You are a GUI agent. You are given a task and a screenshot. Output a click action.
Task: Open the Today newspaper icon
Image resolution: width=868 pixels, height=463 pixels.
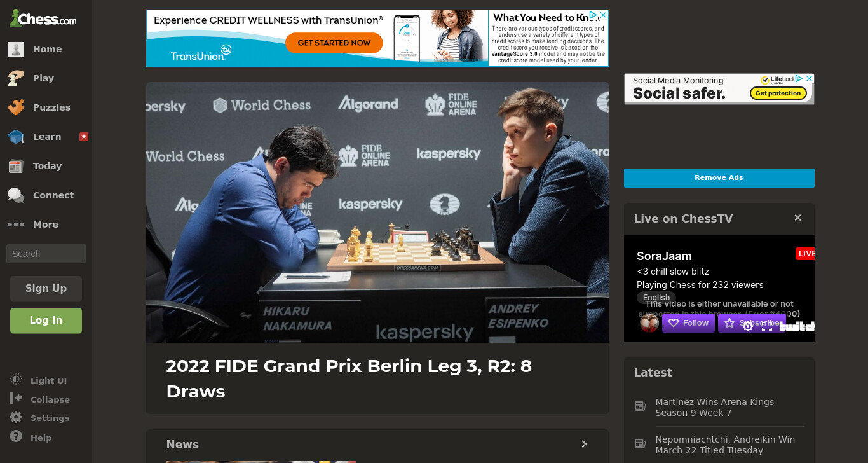coord(16,166)
